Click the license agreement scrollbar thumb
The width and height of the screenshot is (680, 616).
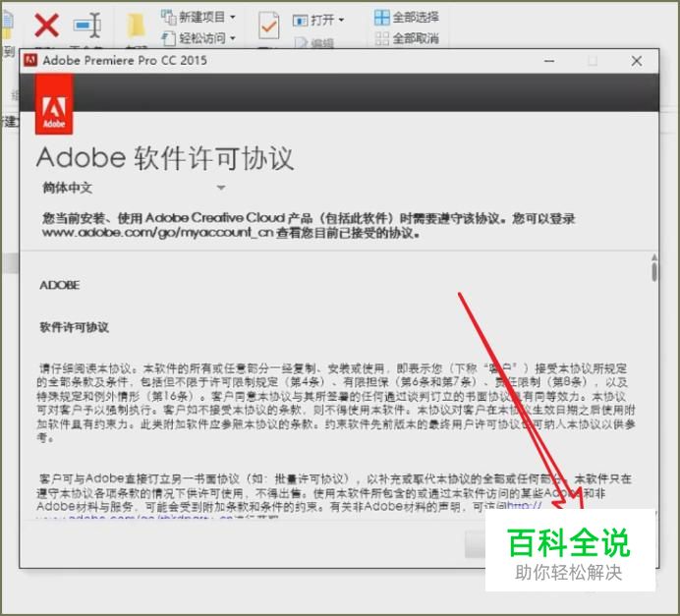coord(654,272)
